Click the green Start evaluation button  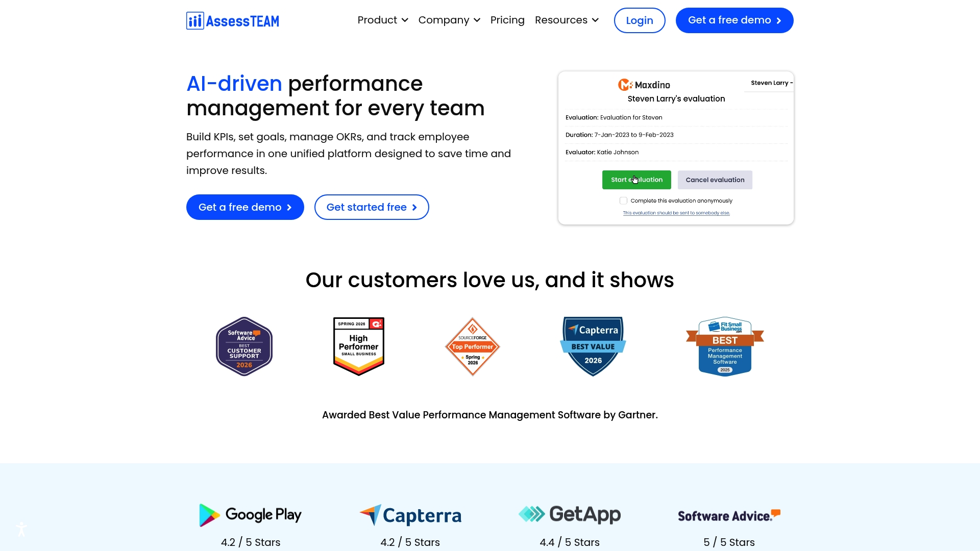tap(636, 180)
